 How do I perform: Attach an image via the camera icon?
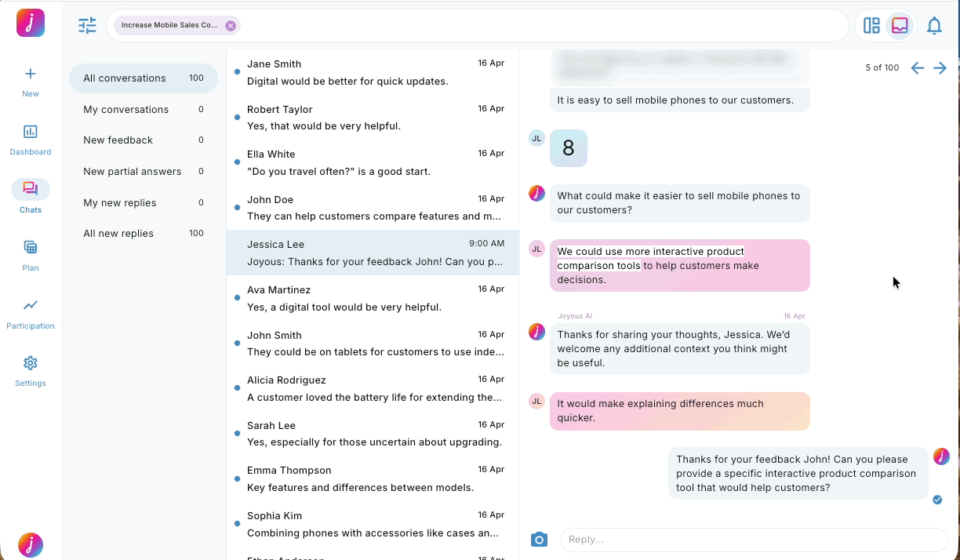click(539, 540)
